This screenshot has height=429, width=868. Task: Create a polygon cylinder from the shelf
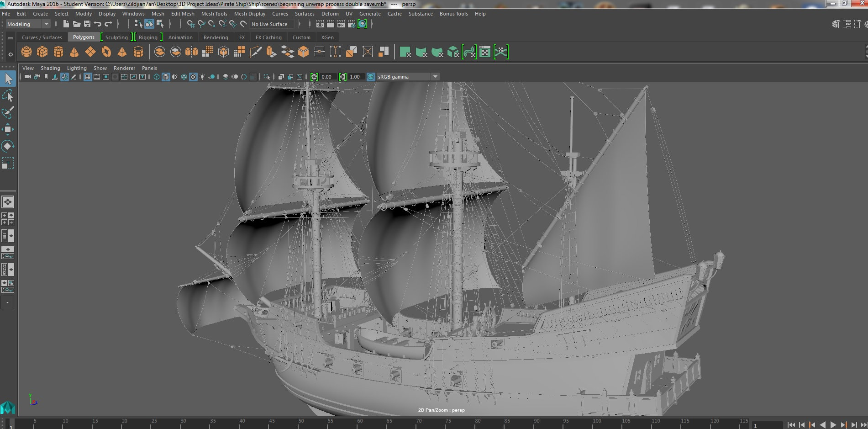pyautogui.click(x=58, y=52)
